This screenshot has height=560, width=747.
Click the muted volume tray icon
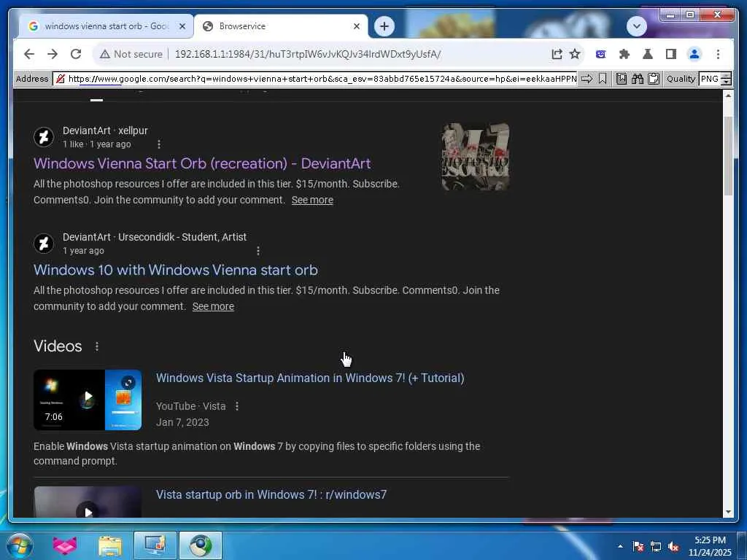673,547
